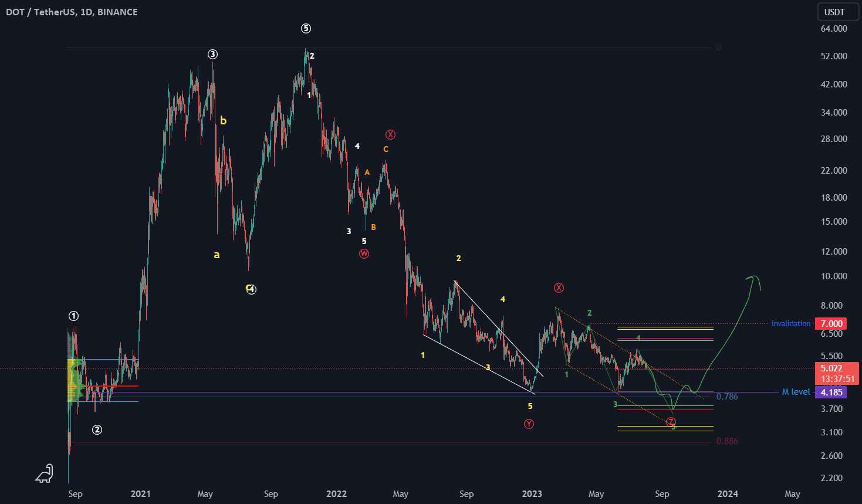Select the green '1' wave label
862x504 pixels.
coord(566,374)
